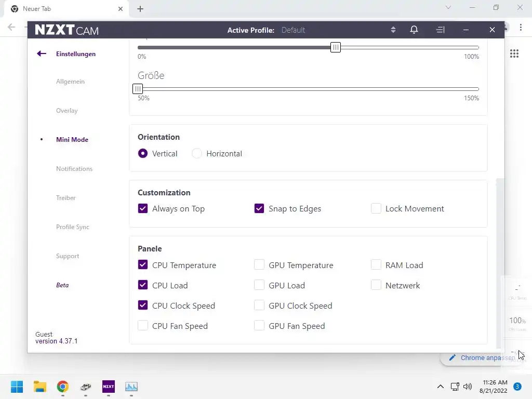This screenshot has height=399, width=532.
Task: Uncheck CPU Temperature panel
Action: pos(143,264)
